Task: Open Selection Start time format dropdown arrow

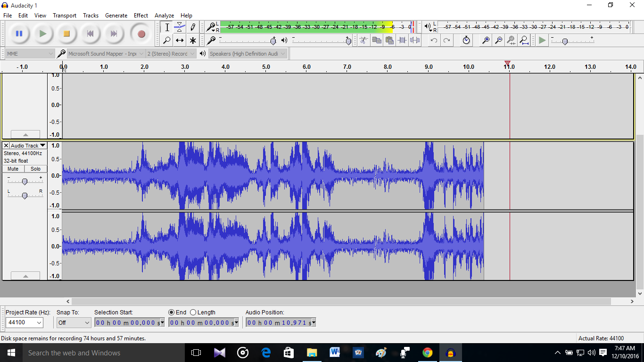Action: pos(162,323)
